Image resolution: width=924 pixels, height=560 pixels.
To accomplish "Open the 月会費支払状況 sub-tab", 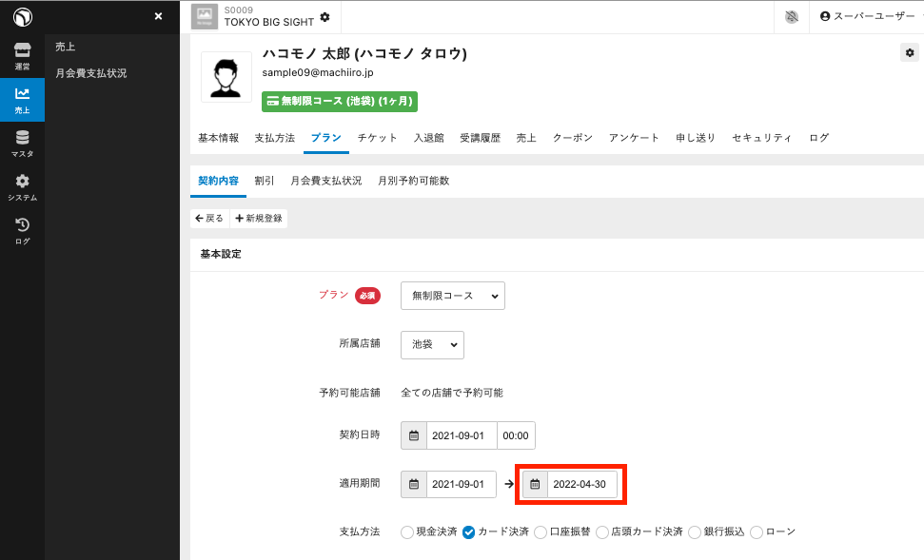I will click(325, 181).
